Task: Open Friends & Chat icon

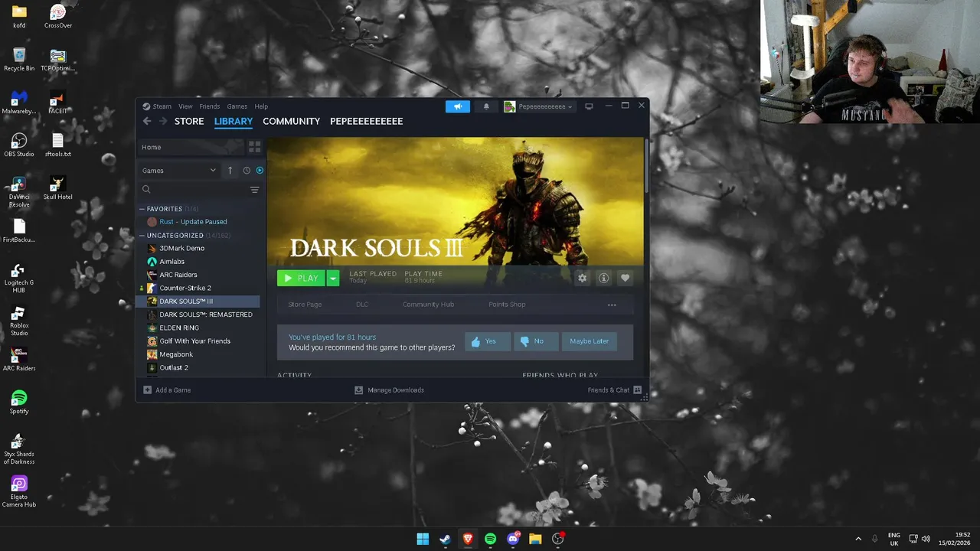Action: 637,390
